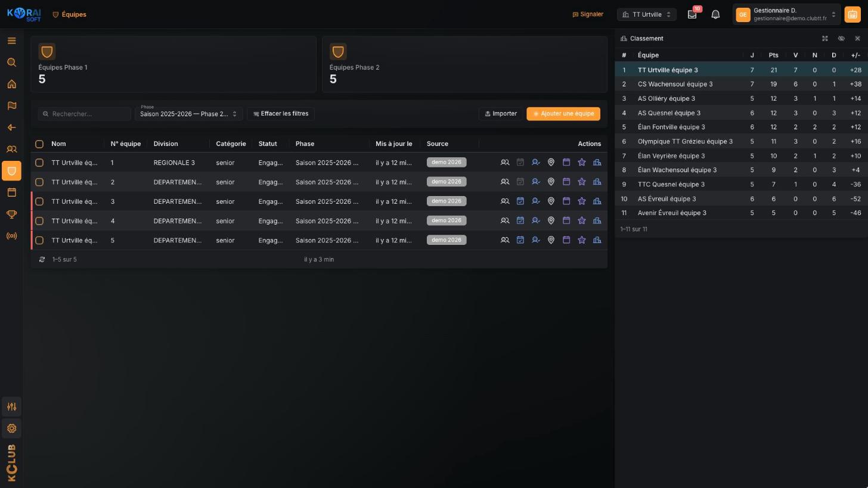Click Effacer les filtres
Image resolution: width=868 pixels, height=488 pixels.
click(x=281, y=114)
